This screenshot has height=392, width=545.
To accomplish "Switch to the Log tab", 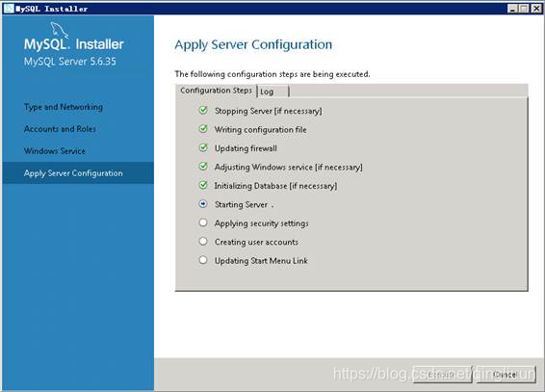I will (x=272, y=91).
